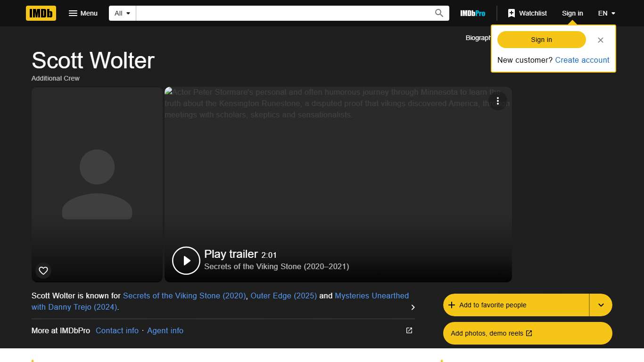
Task: Select the Create account link
Action: (582, 60)
